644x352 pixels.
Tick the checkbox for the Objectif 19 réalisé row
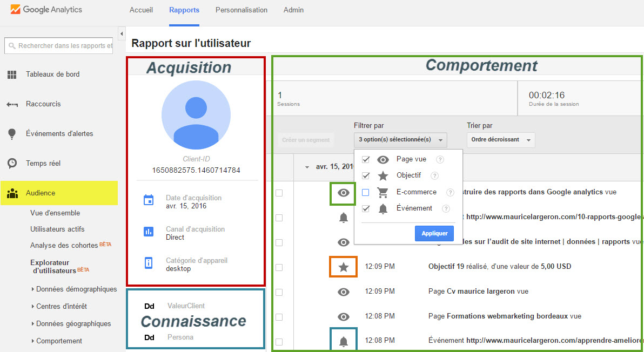click(x=279, y=267)
